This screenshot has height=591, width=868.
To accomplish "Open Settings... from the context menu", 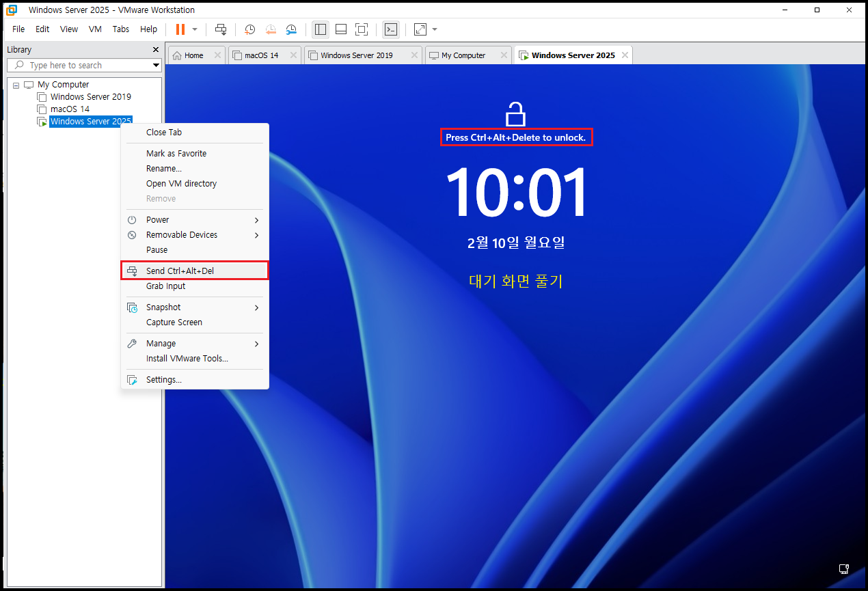I will [x=195, y=380].
